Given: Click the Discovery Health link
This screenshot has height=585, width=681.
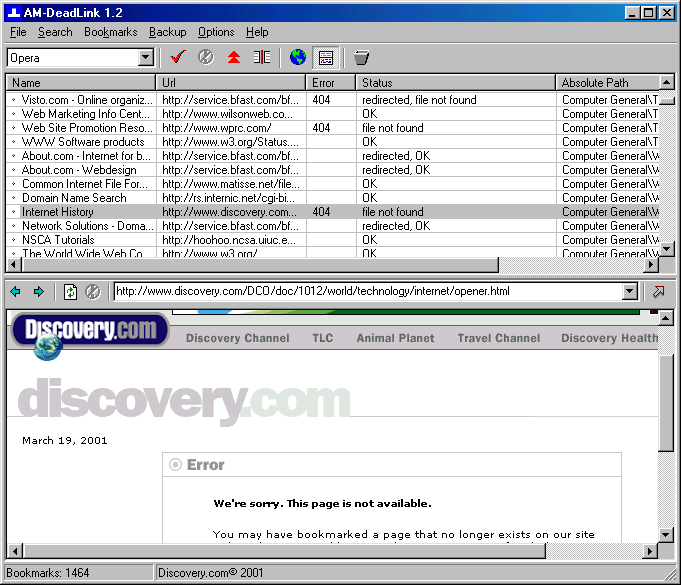Looking at the screenshot, I should pyautogui.click(x=609, y=338).
